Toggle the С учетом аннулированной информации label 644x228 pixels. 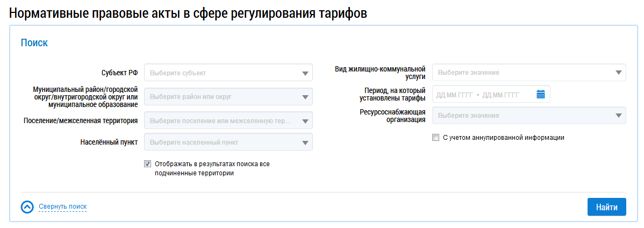pyautogui.click(x=504, y=138)
